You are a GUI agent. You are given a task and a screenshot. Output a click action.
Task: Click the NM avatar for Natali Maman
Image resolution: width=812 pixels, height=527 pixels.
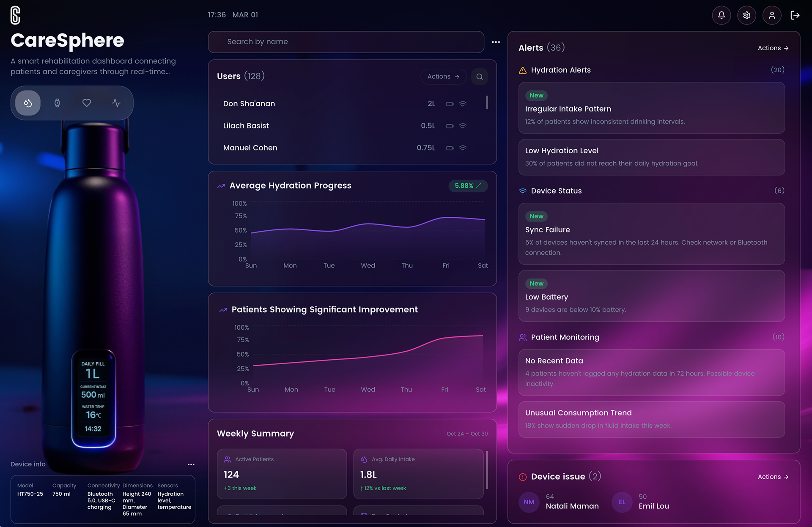tap(529, 502)
